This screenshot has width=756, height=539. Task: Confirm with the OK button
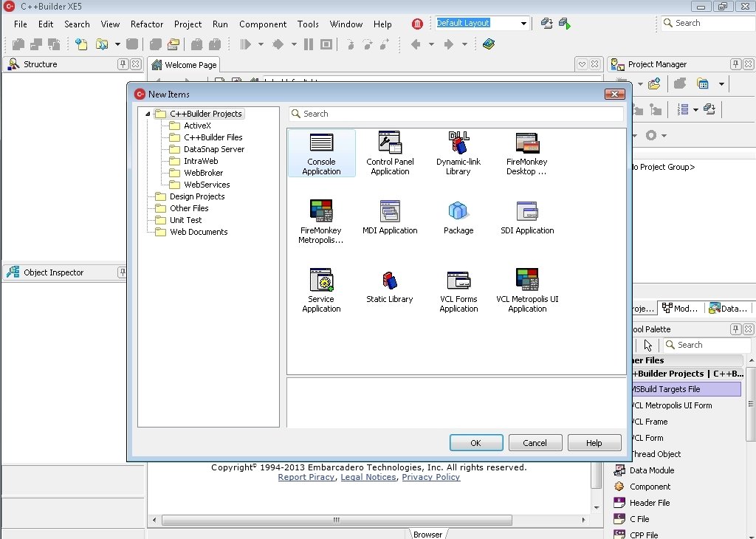(476, 442)
